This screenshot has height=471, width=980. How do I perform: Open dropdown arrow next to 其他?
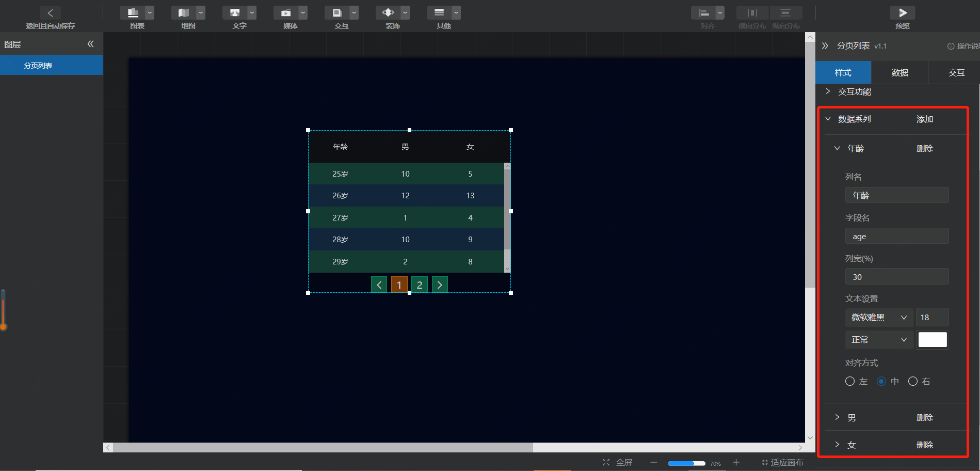click(456, 13)
